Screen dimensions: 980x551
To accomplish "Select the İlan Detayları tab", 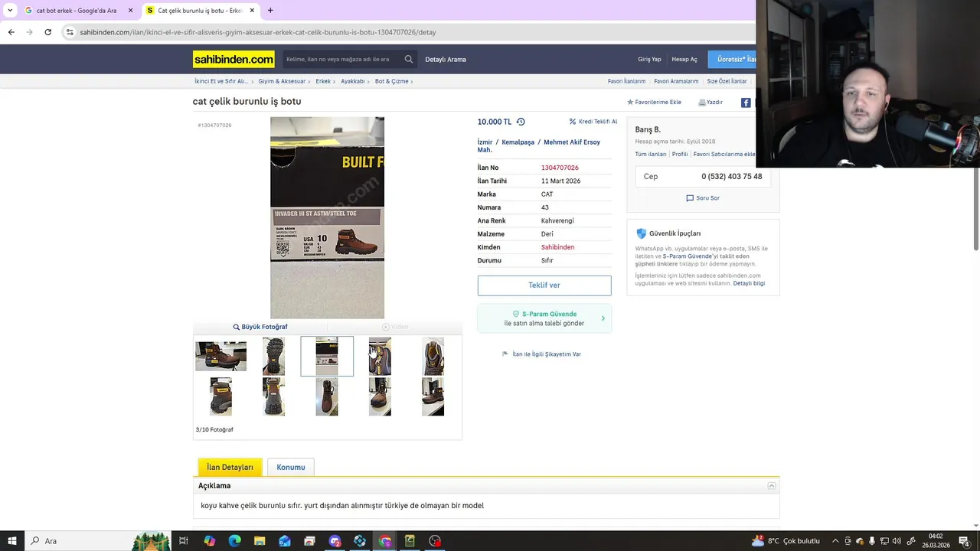I will 230,467.
